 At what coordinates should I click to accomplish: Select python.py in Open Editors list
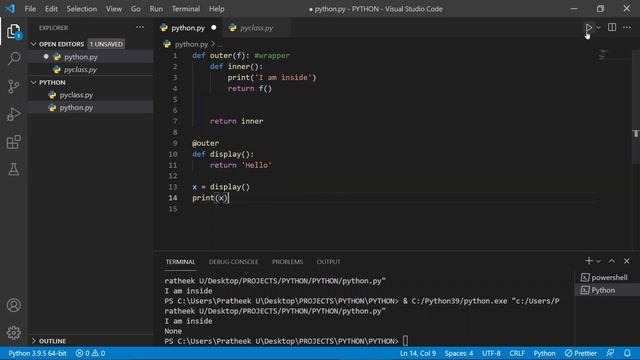91,57
